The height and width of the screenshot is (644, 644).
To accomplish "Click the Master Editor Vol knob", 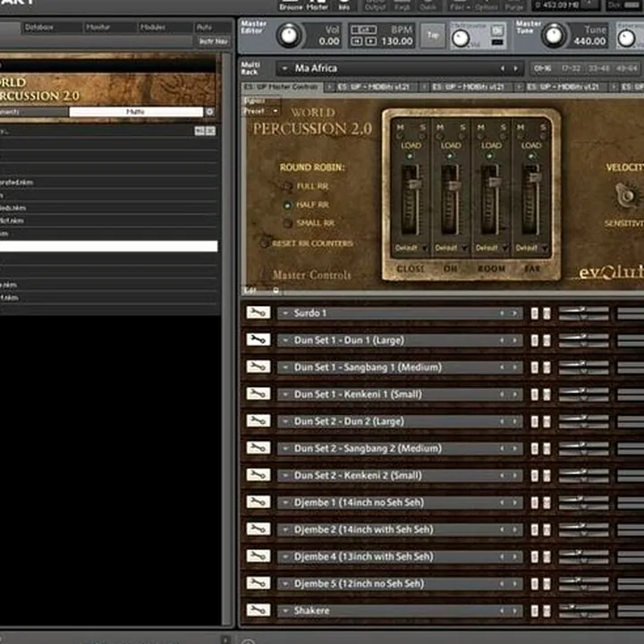I will point(290,36).
